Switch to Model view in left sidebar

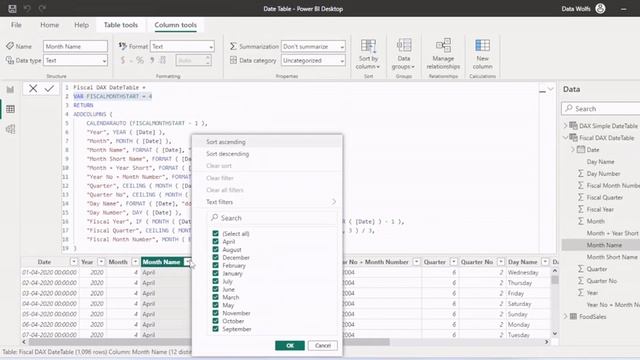point(10,129)
